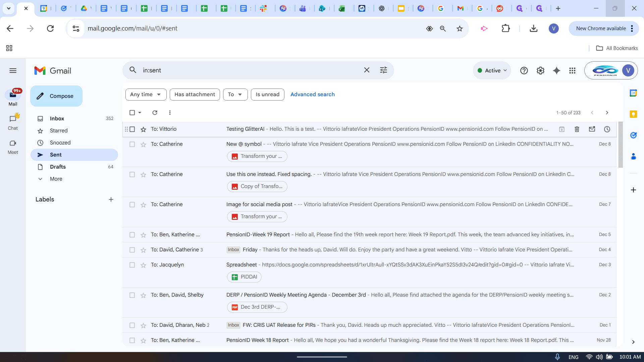The height and width of the screenshot is (362, 644).
Task: Expand More in the left sidebar
Action: pos(56,179)
